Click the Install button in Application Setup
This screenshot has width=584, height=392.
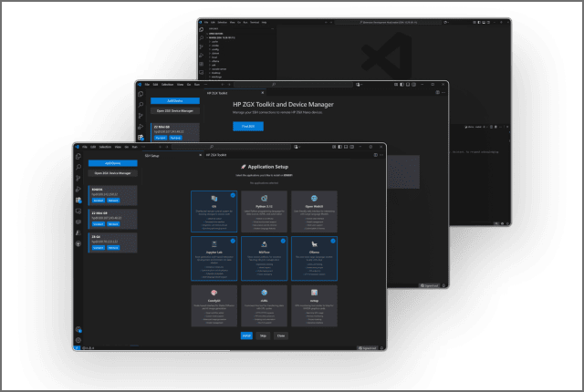coord(245,335)
